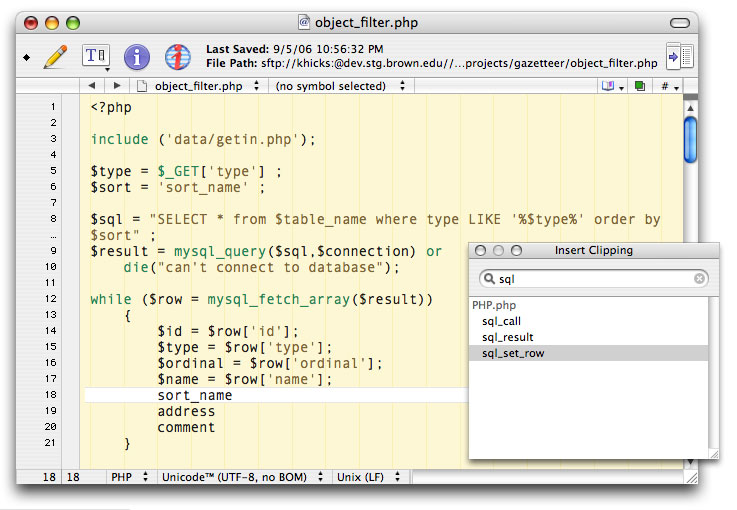The image size is (737, 510).
Task: Click the resize grip of Insert Clipping
Action: 714,454
